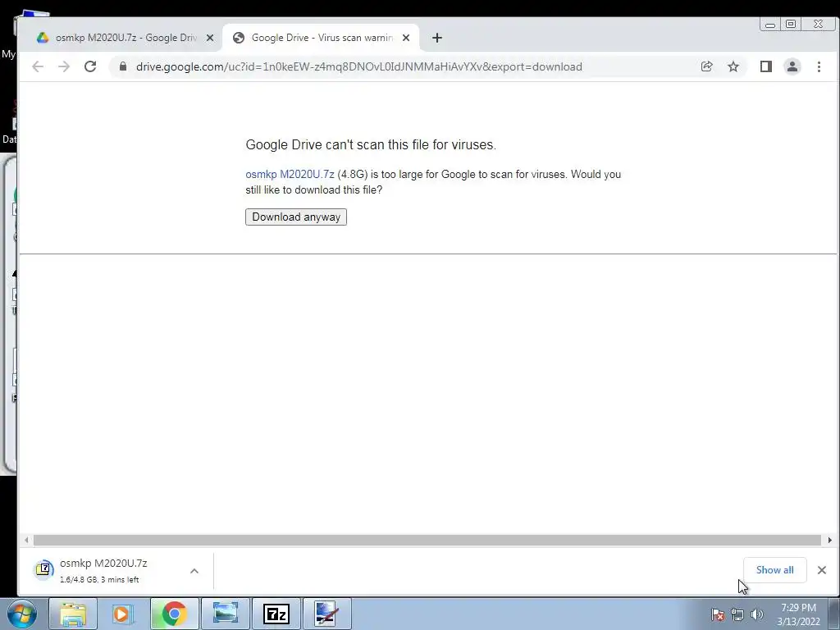Share this page icon
Viewport: 840px width, 630px height.
706,66
